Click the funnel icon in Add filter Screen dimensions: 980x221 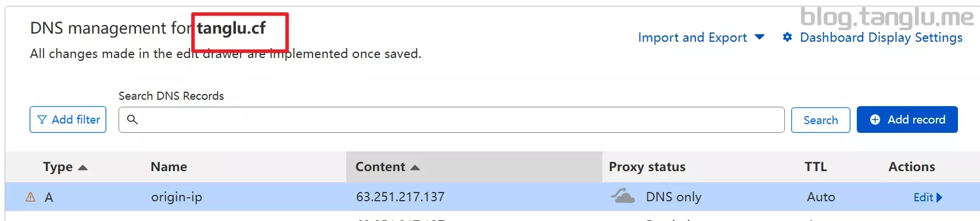pos(42,120)
